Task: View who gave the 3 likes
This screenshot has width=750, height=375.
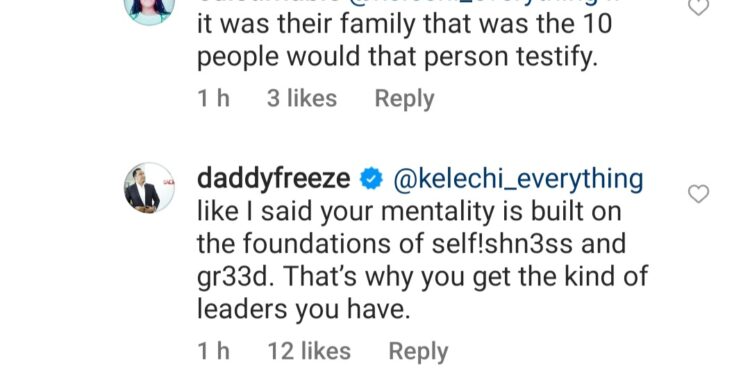Action: pyautogui.click(x=302, y=99)
